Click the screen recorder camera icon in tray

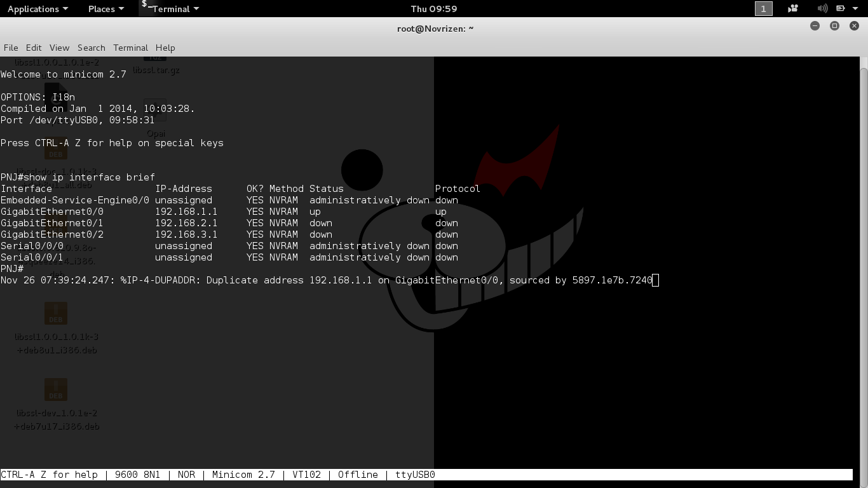(x=792, y=8)
